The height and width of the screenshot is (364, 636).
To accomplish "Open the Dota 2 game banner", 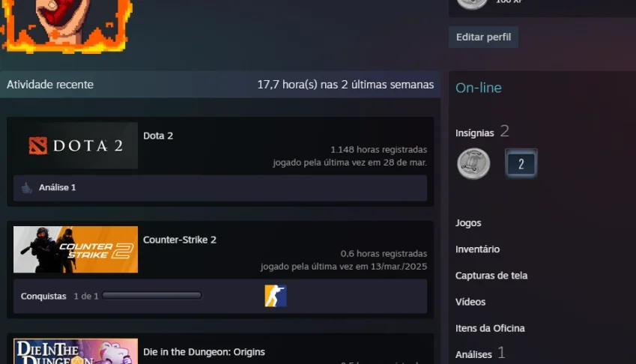I will pos(76,145).
